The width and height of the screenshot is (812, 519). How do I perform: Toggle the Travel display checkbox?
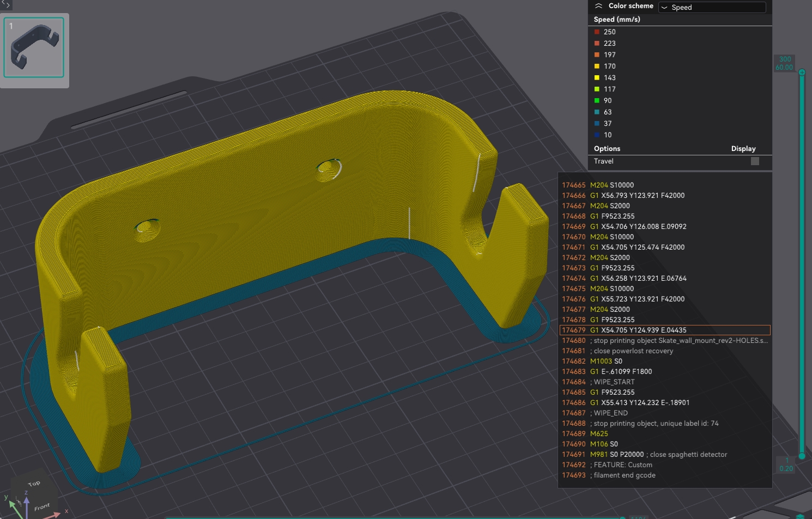[755, 161]
